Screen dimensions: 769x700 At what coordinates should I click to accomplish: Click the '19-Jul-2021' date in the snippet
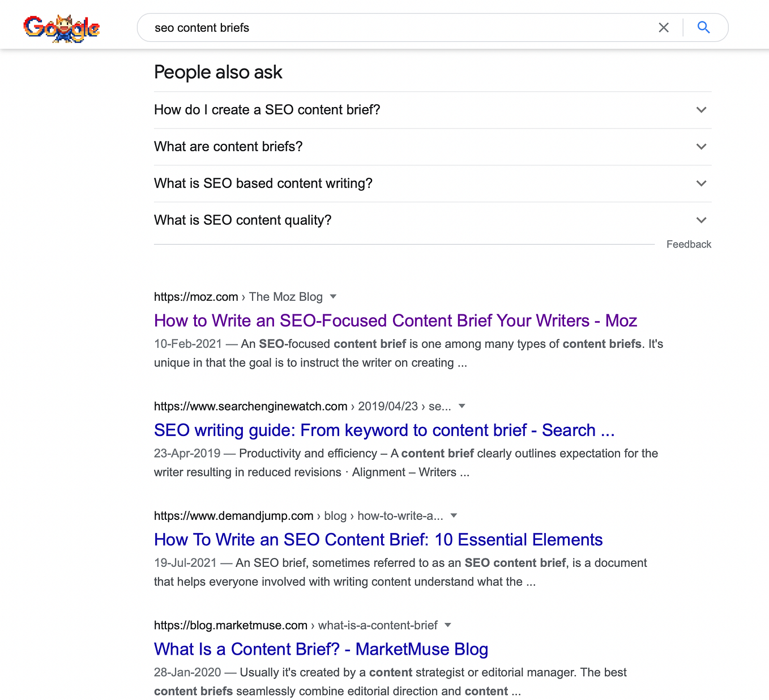click(185, 563)
